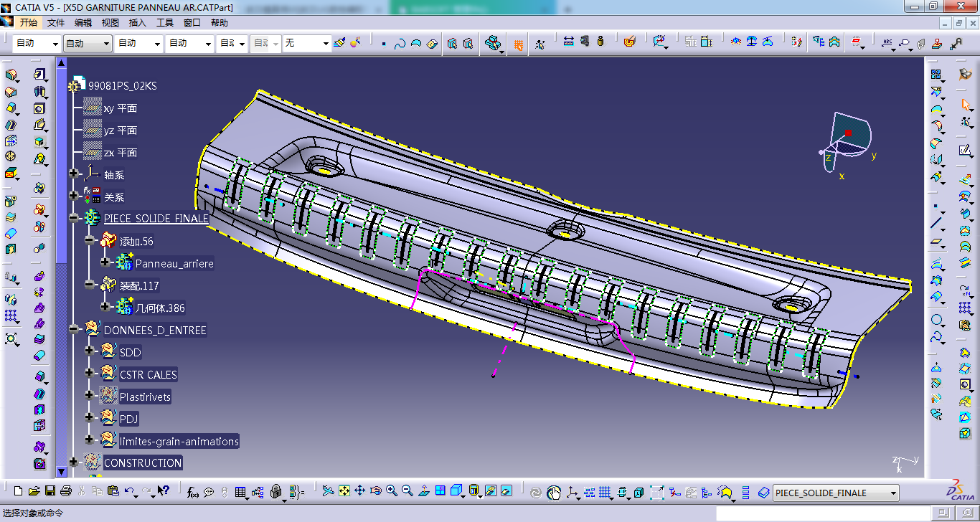The image size is (980, 522).
Task: Open the 视图 menu
Action: (x=110, y=23)
